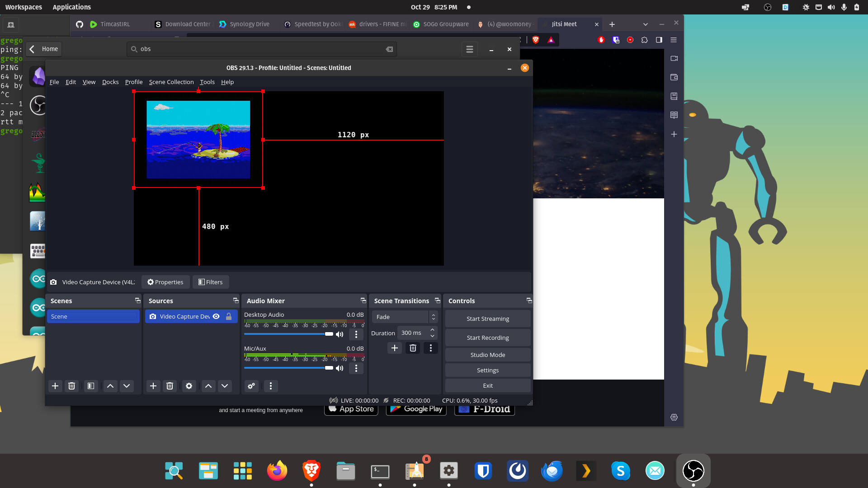The image size is (868, 488).
Task: Open the Fade transition dropdown
Action: 405,317
